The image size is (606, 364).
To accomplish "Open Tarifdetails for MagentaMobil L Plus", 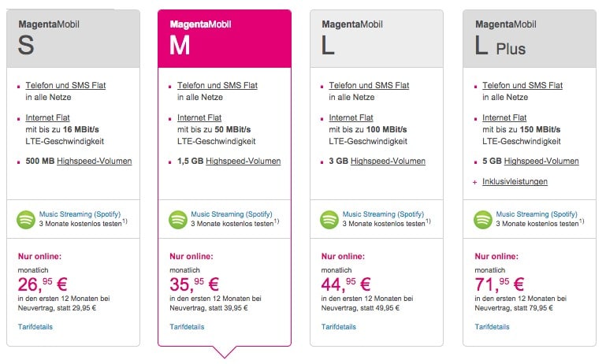I will 492,327.
